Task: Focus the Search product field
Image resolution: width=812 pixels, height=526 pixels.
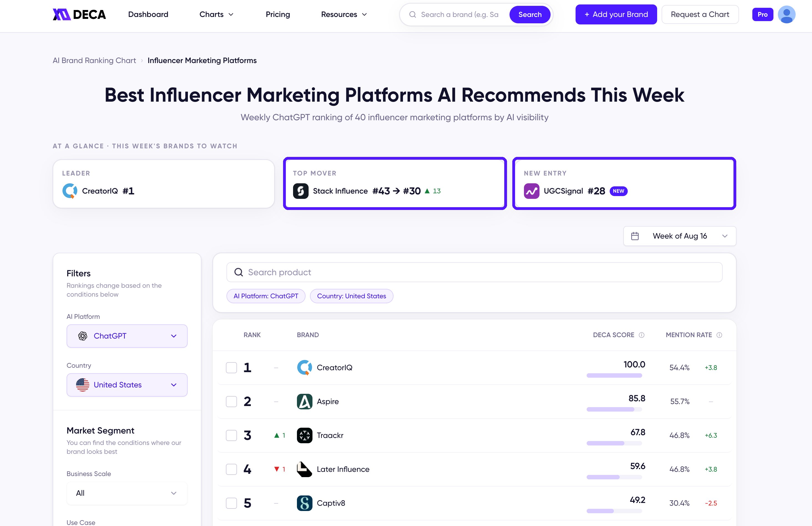Action: (x=474, y=272)
